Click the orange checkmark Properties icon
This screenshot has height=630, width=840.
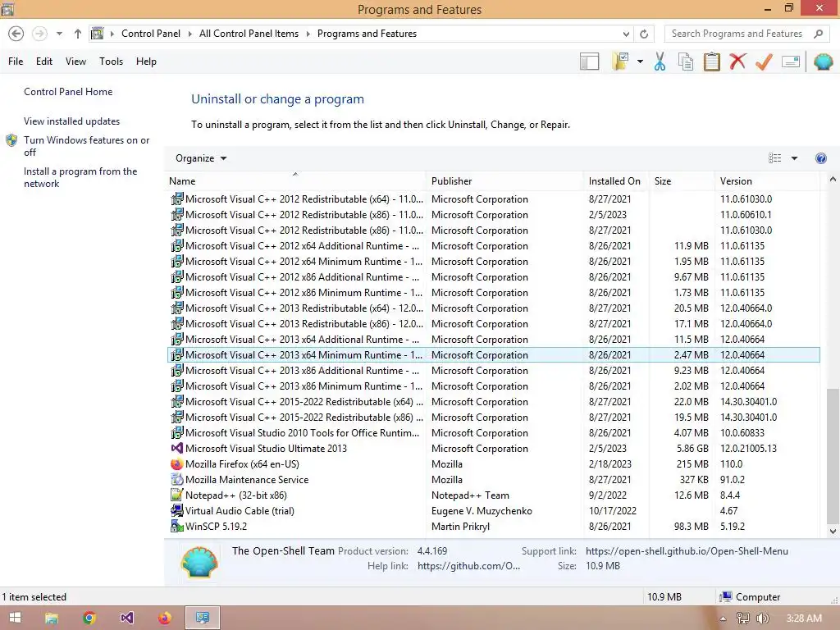click(764, 62)
